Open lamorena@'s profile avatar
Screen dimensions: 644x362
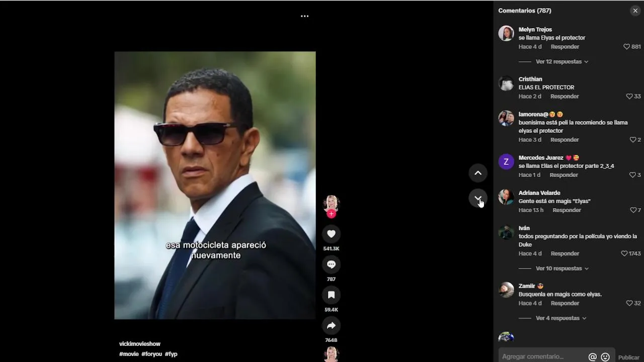506,118
